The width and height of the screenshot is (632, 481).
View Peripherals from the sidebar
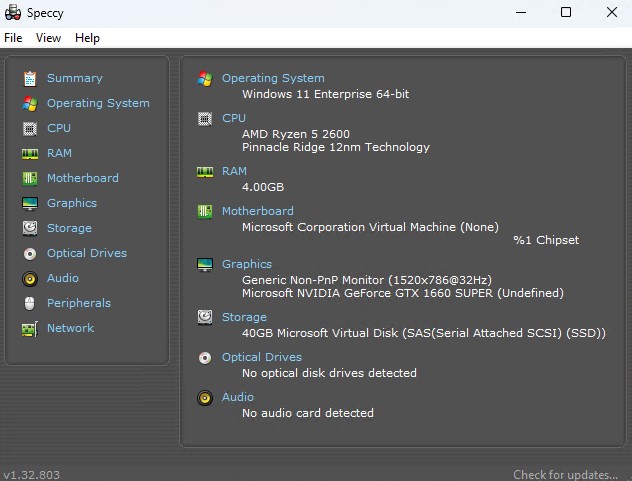79,303
